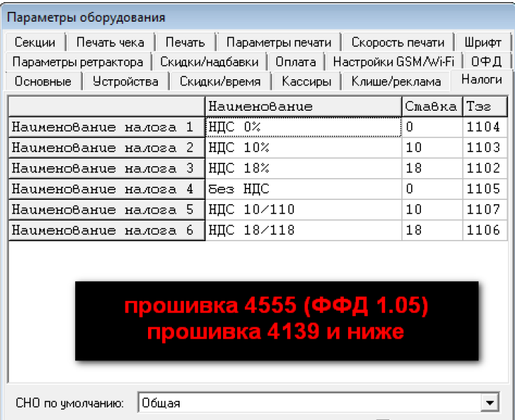
Task: Click rate cell of НДС 10/110 row
Action: (432, 210)
